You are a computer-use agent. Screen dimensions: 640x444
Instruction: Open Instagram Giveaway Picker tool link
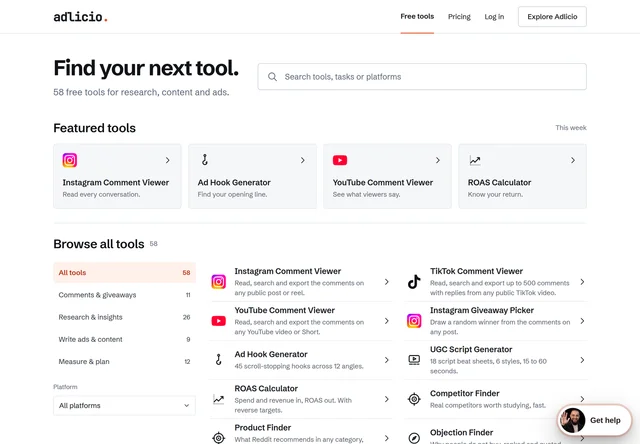click(x=496, y=321)
